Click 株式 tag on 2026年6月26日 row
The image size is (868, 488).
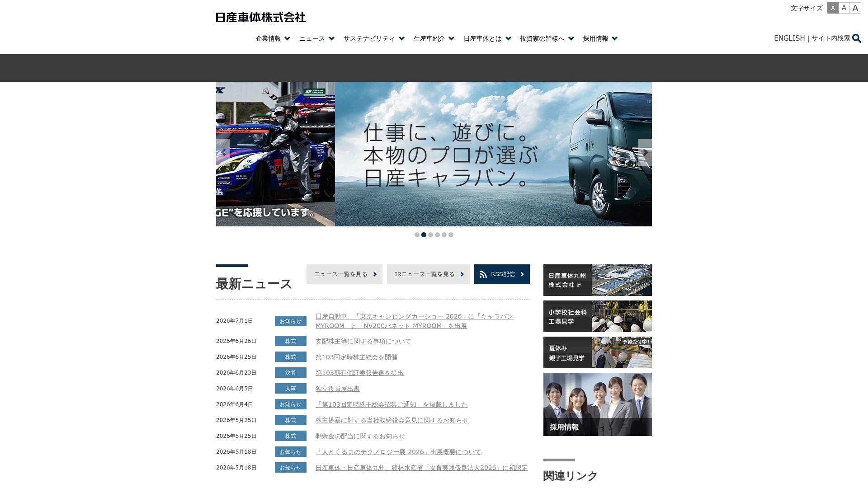click(291, 341)
